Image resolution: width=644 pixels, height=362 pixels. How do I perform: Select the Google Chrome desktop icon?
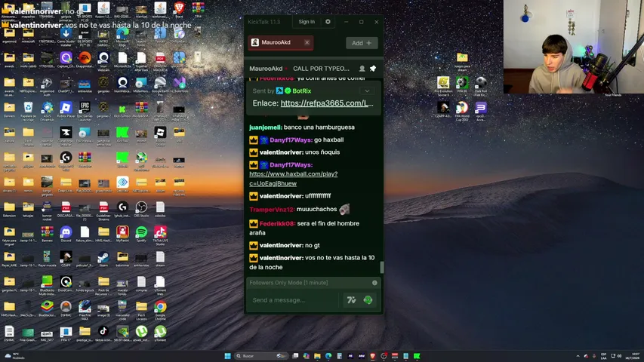[160, 309]
